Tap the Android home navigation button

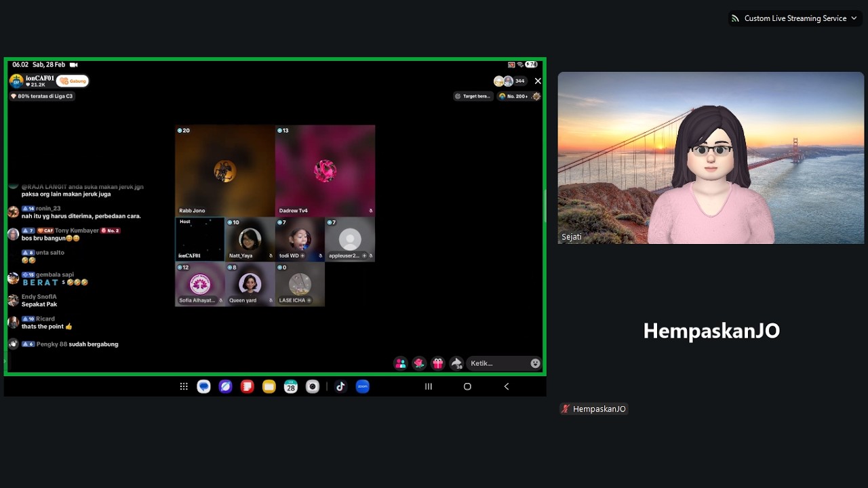[x=467, y=386]
